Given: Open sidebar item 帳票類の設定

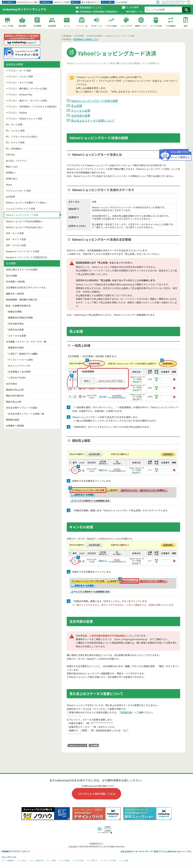Looking at the screenshot, I should coord(32,420).
